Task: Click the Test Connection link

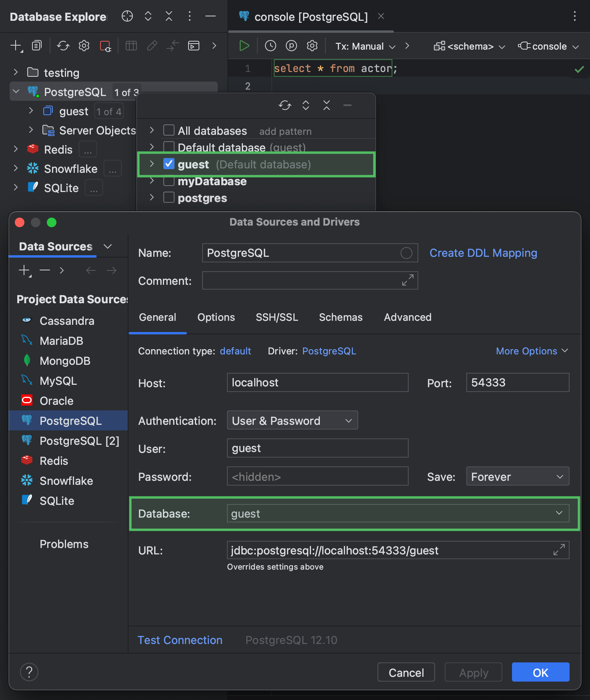Action: [x=180, y=640]
